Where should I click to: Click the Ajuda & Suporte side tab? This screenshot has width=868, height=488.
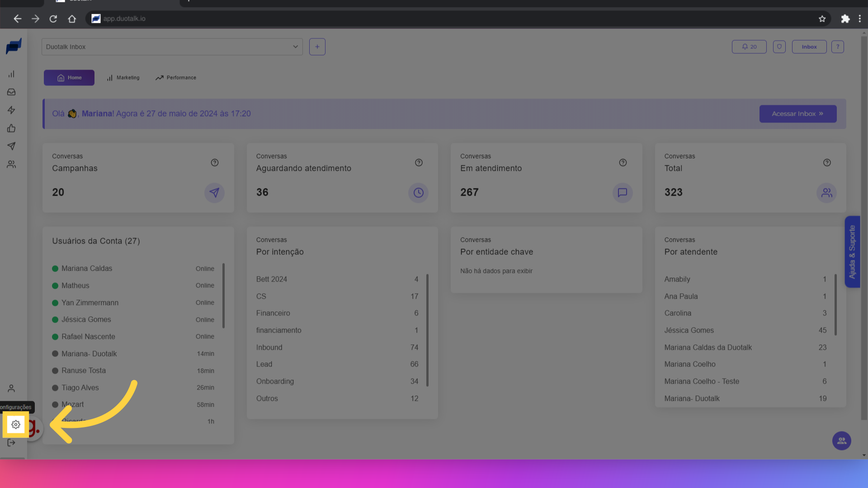click(852, 252)
